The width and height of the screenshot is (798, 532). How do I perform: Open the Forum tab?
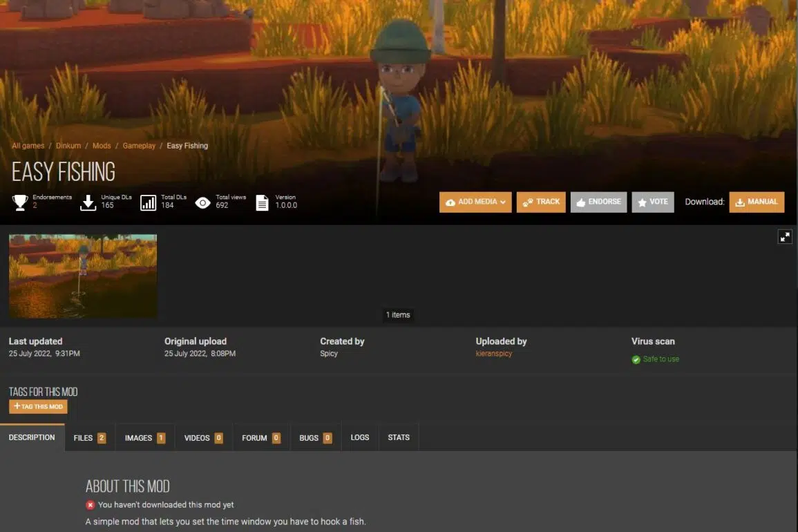tap(261, 438)
